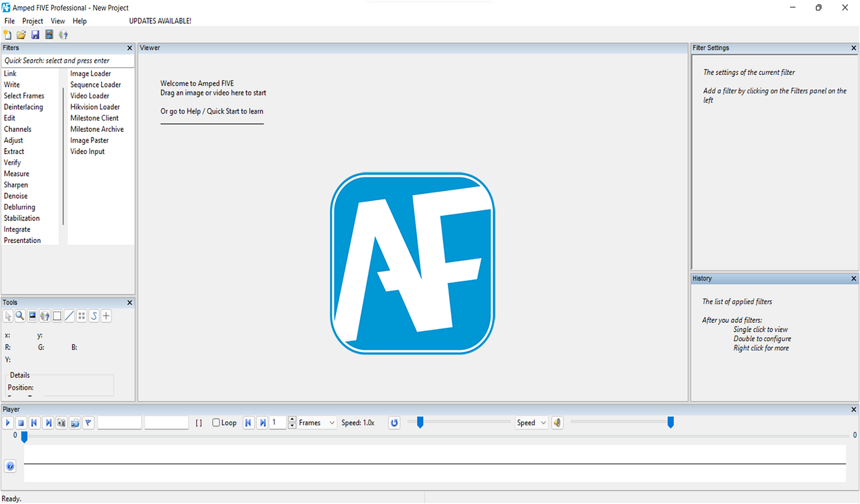This screenshot has height=504, width=860.
Task: Click the Quick Search filter field
Action: [68, 61]
